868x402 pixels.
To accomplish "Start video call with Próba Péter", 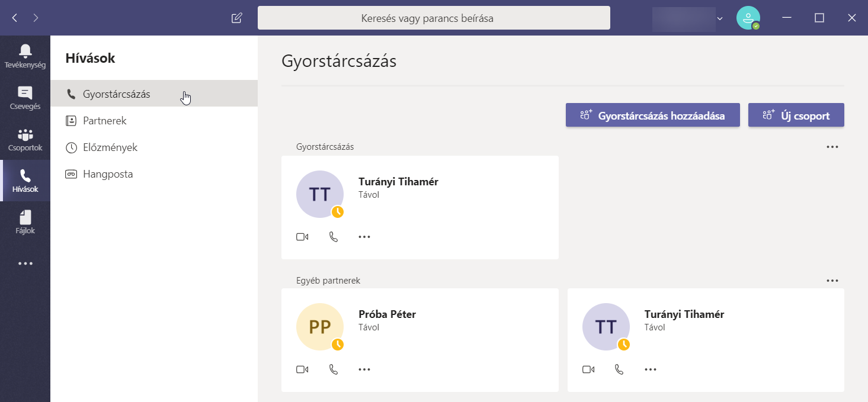I will (x=302, y=369).
